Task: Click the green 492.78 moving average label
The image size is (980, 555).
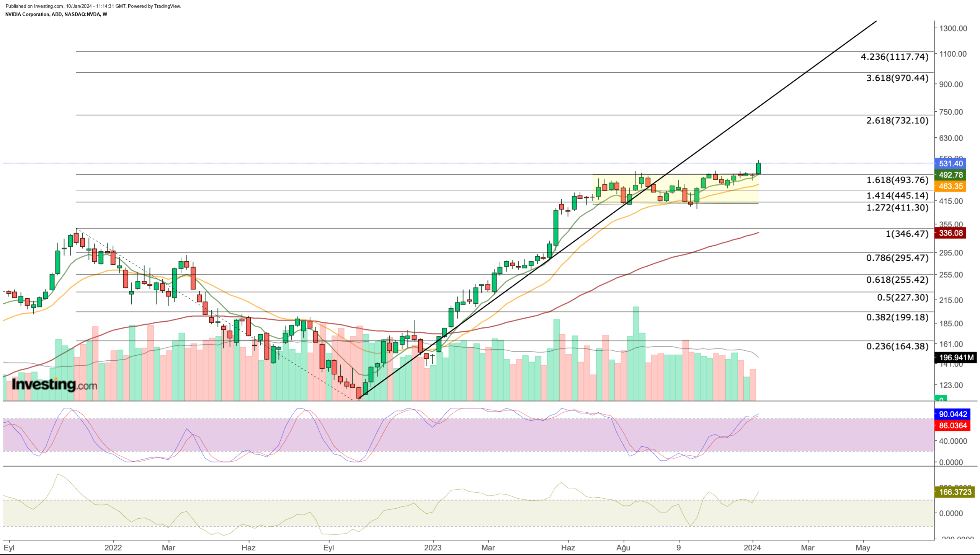Action: point(950,175)
